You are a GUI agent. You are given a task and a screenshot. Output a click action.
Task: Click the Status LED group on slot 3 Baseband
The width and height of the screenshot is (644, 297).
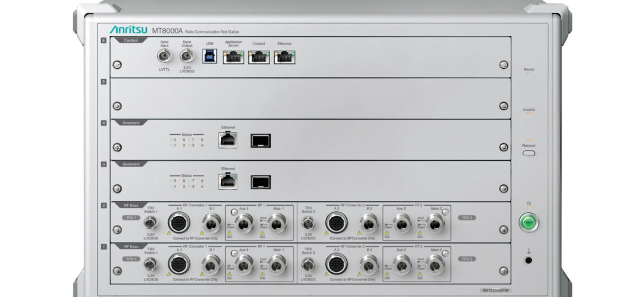(x=187, y=181)
